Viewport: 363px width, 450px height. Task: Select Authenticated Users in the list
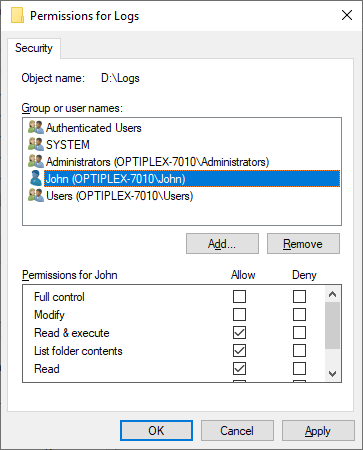pyautogui.click(x=94, y=128)
